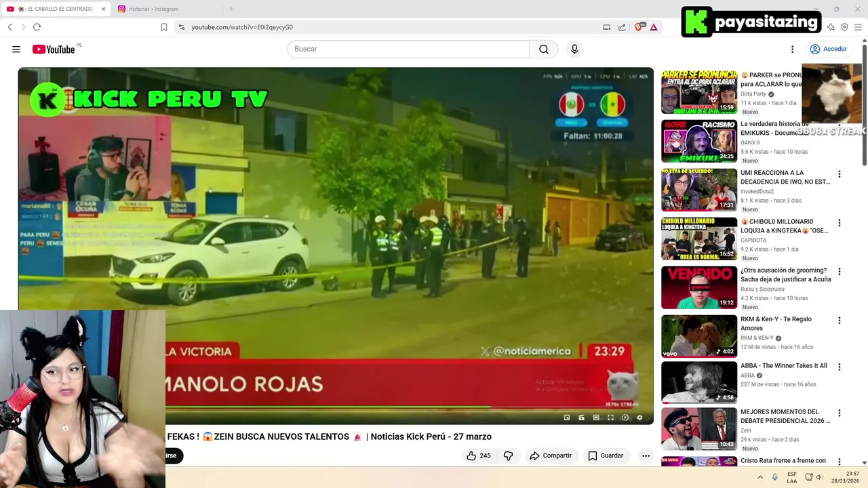
Task: Click the magnifier search button
Action: pyautogui.click(x=544, y=49)
